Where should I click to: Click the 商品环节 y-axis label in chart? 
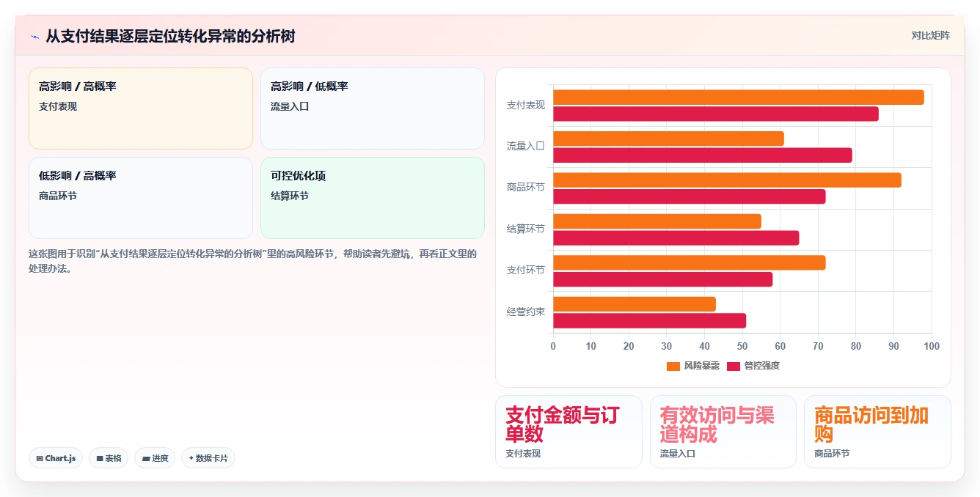pos(526,188)
